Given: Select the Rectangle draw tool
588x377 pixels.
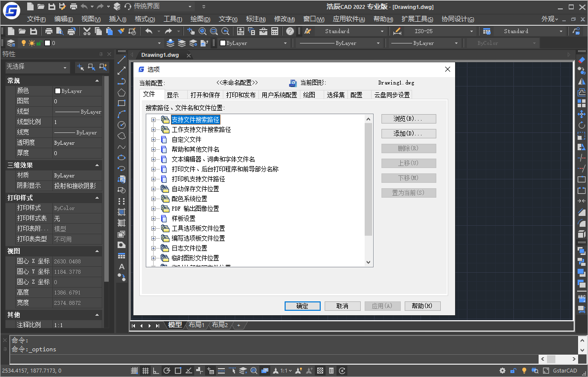Looking at the screenshot, I should (122, 103).
